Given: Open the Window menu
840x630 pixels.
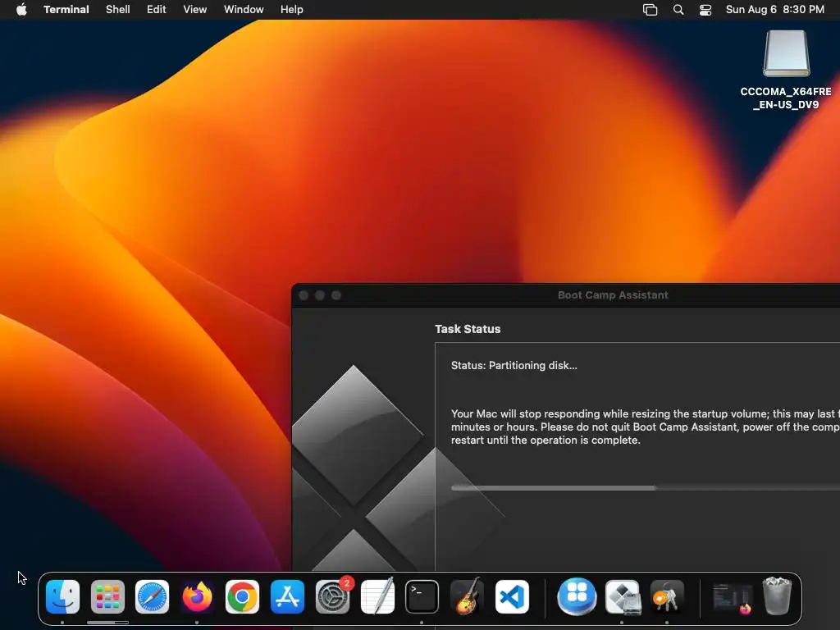Looking at the screenshot, I should click(x=244, y=10).
